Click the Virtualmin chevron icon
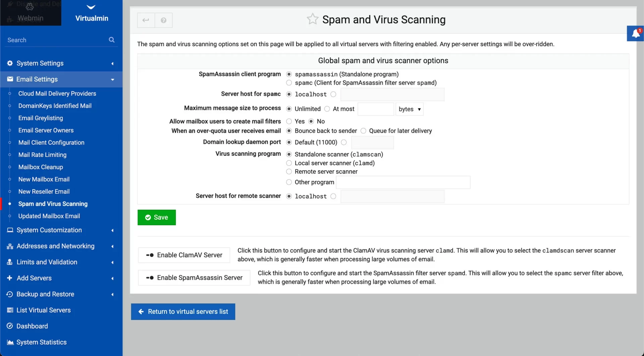Viewport: 644px width, 356px height. [91, 7]
